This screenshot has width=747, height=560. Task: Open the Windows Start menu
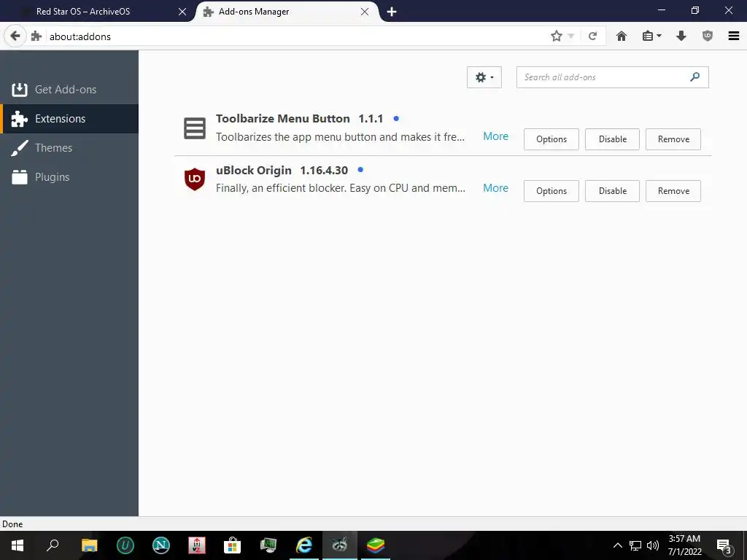pyautogui.click(x=18, y=545)
